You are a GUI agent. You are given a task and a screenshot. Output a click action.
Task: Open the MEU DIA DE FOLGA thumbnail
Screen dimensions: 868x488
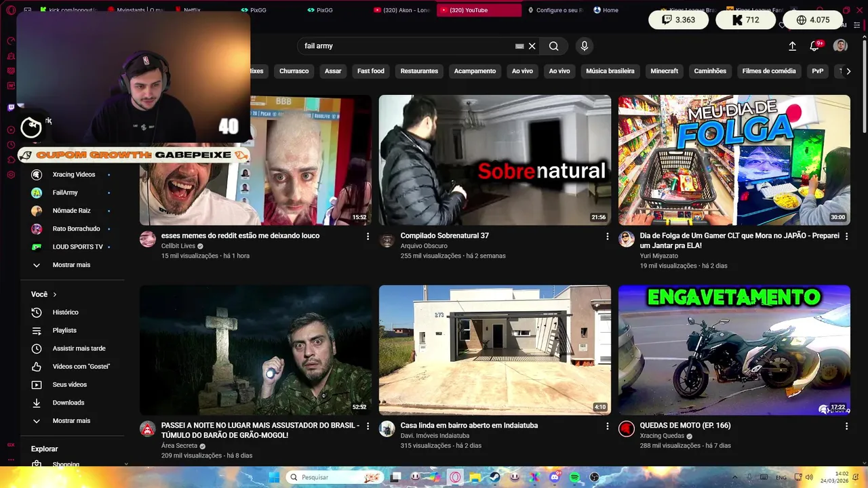coord(734,160)
